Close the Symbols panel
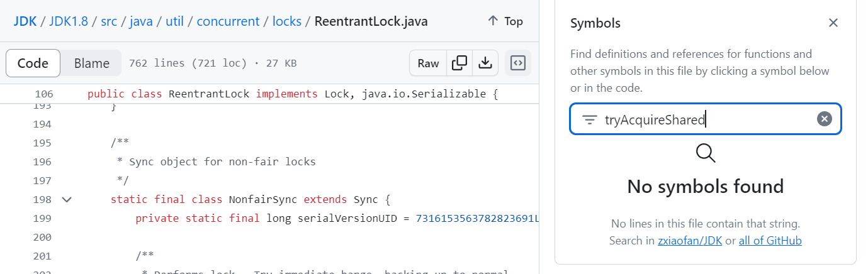The image size is (868, 274). pos(833,23)
